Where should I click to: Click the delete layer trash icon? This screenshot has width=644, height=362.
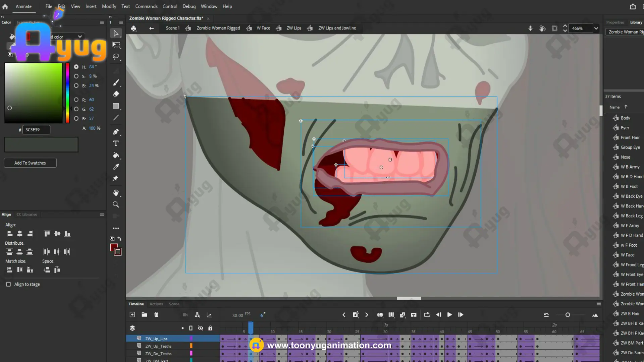pos(156,315)
